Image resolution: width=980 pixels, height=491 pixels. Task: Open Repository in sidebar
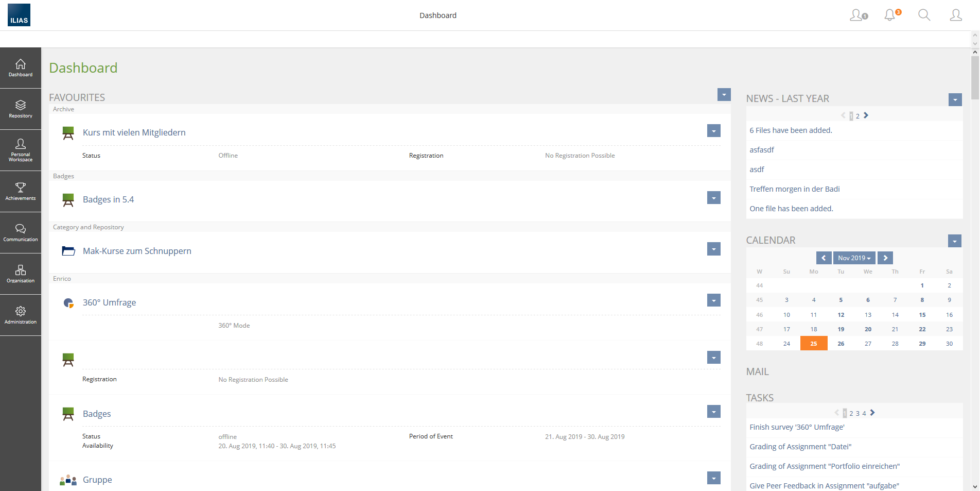pos(21,109)
